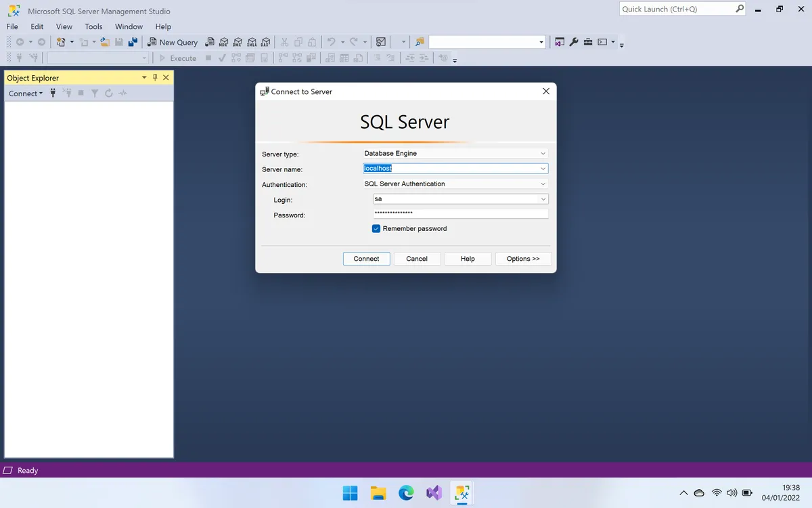Click the Ready status bar text
This screenshot has width=812, height=508.
28,470
